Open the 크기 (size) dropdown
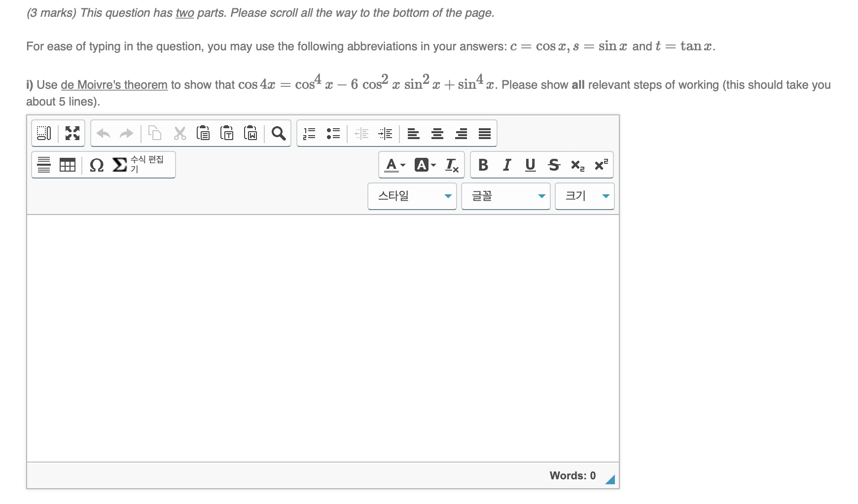The image size is (858, 504). (584, 196)
